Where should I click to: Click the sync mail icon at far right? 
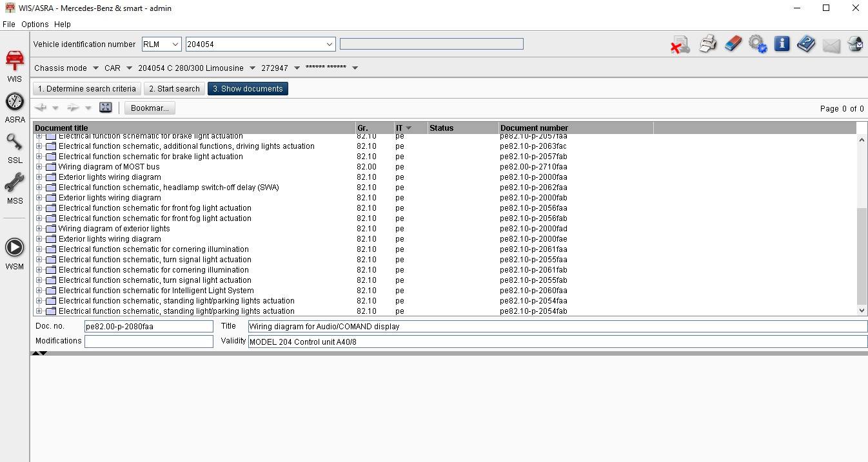click(x=855, y=44)
